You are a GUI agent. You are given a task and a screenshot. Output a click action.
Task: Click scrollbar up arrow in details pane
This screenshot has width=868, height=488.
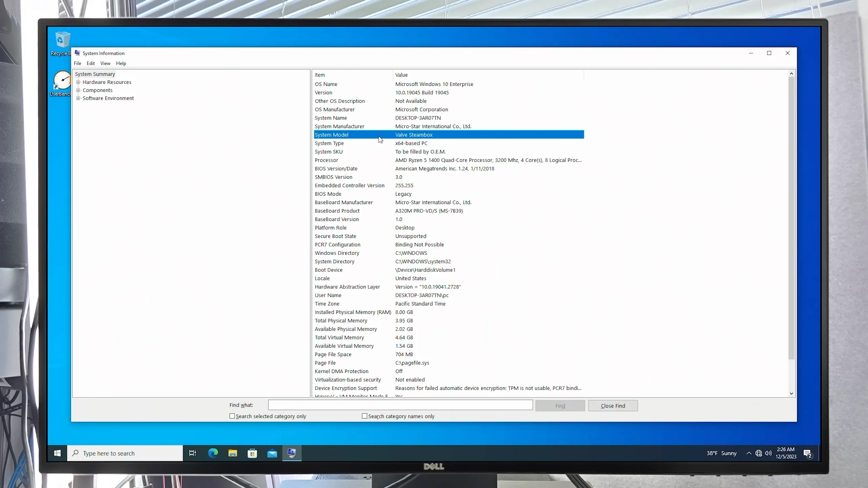tap(791, 74)
